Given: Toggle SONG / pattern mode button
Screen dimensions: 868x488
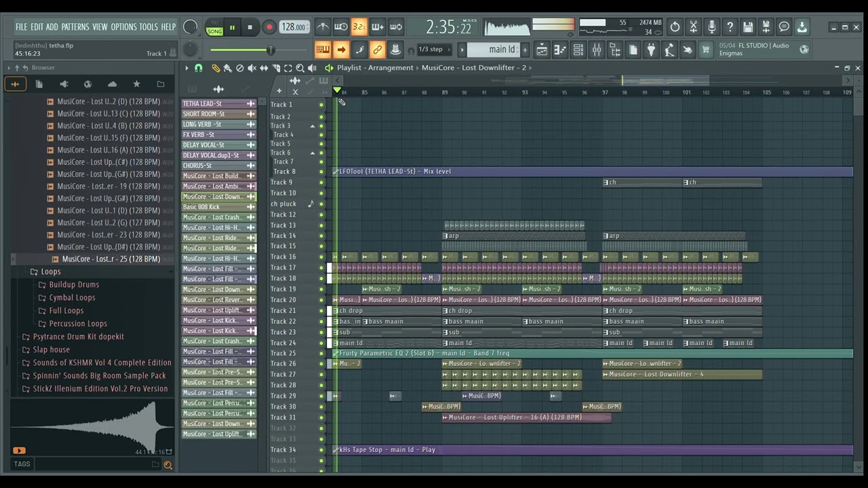Looking at the screenshot, I should 215,28.
